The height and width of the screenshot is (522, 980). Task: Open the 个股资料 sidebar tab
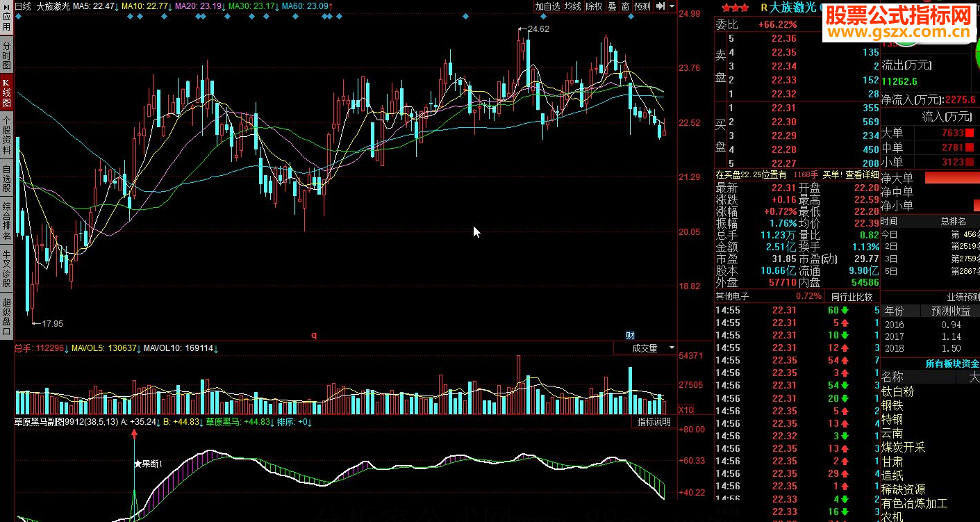(6, 135)
